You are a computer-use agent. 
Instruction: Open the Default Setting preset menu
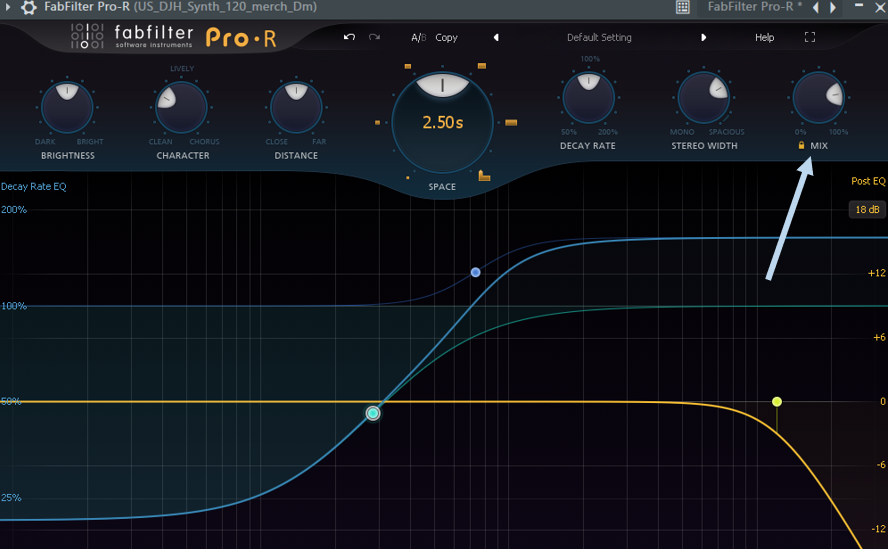(599, 37)
